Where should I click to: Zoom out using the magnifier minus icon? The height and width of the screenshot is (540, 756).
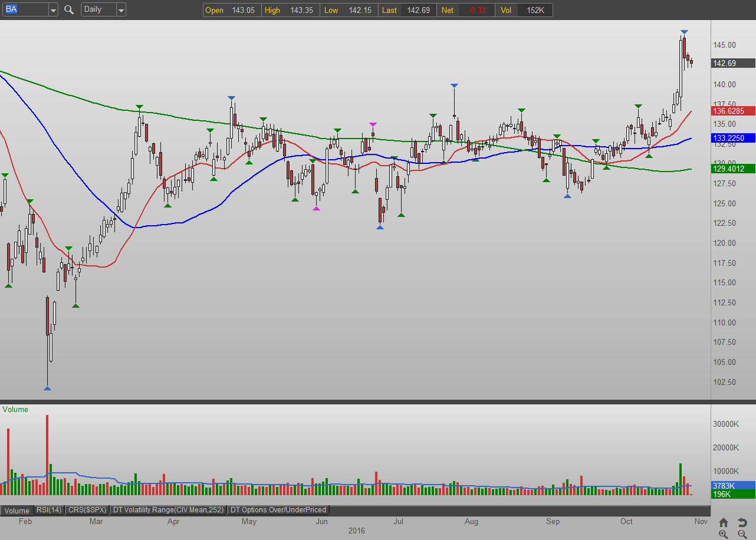click(x=742, y=534)
